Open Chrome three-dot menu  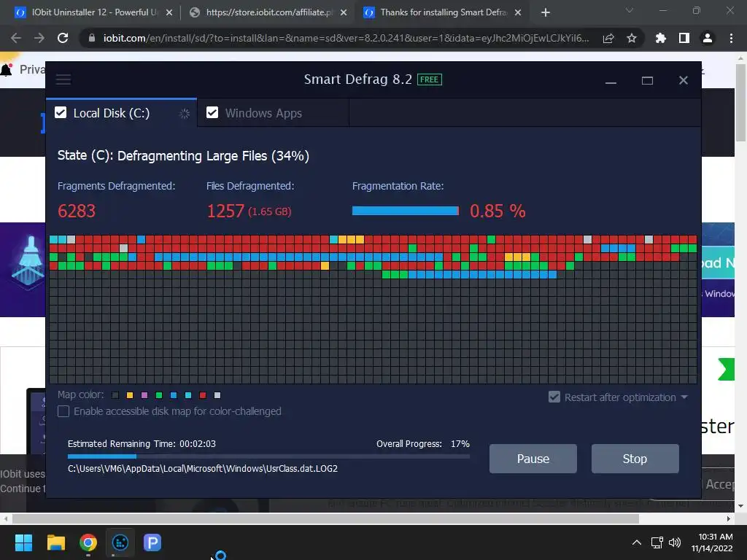[x=731, y=38]
